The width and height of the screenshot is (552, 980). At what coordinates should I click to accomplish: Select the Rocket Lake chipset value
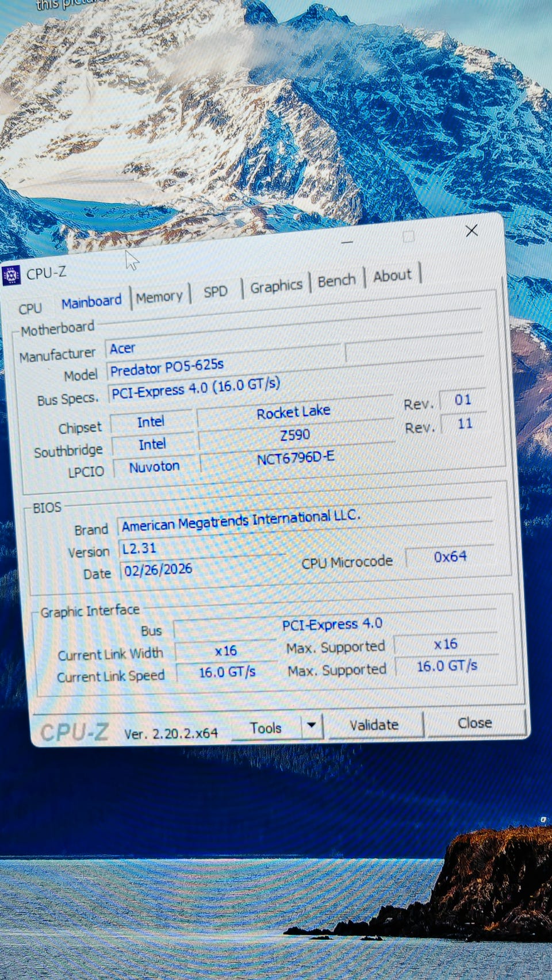pyautogui.click(x=294, y=412)
